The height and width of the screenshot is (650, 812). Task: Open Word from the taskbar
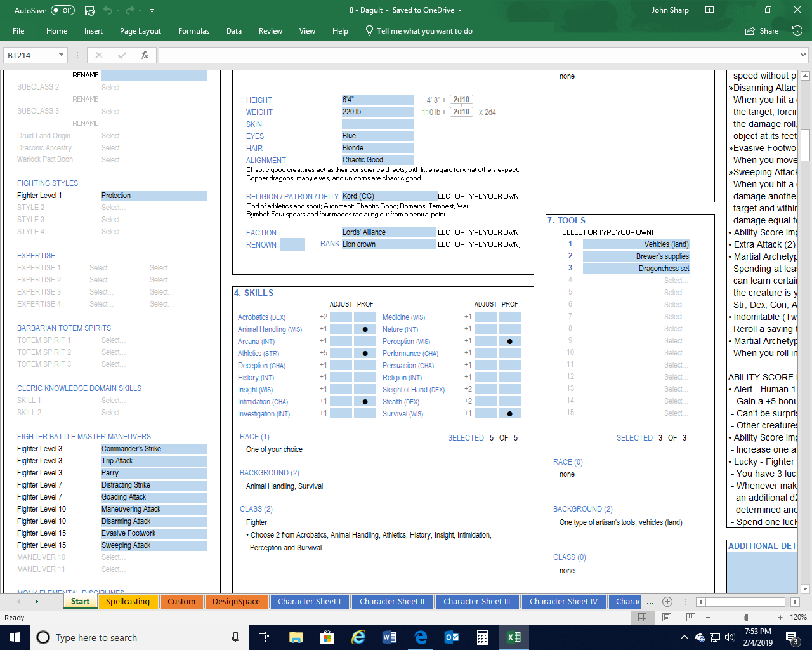point(390,637)
